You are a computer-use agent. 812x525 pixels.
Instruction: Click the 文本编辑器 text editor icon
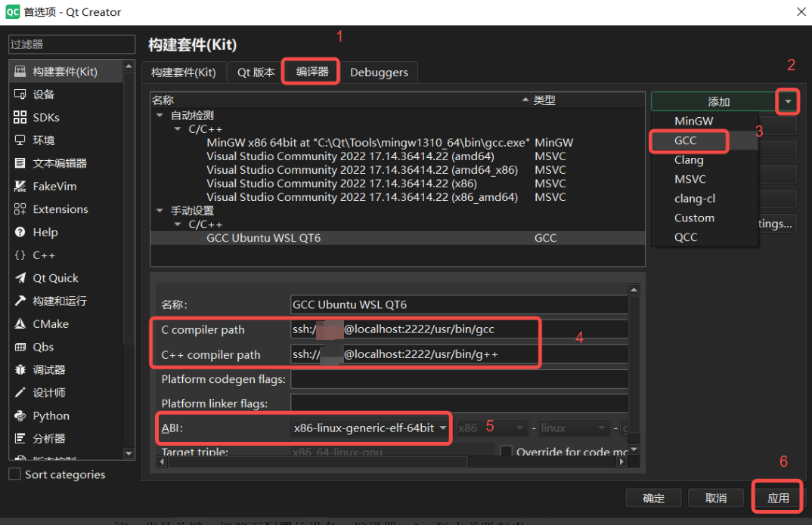(x=20, y=163)
